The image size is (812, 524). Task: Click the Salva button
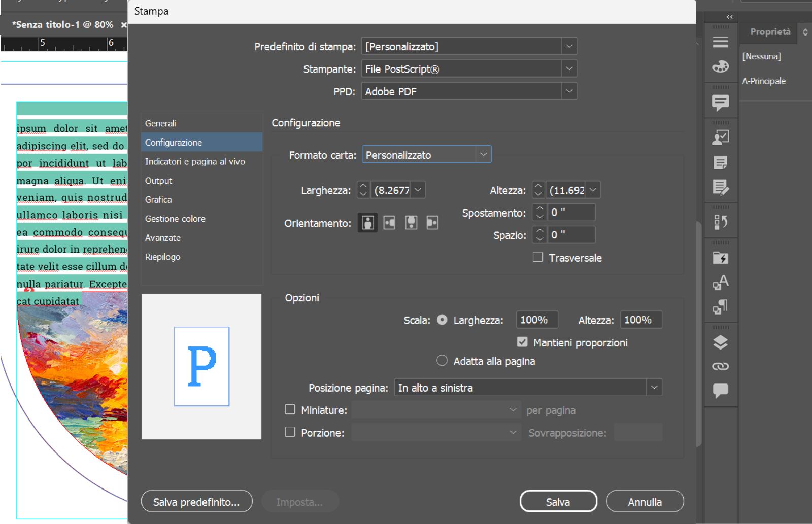[x=558, y=501]
